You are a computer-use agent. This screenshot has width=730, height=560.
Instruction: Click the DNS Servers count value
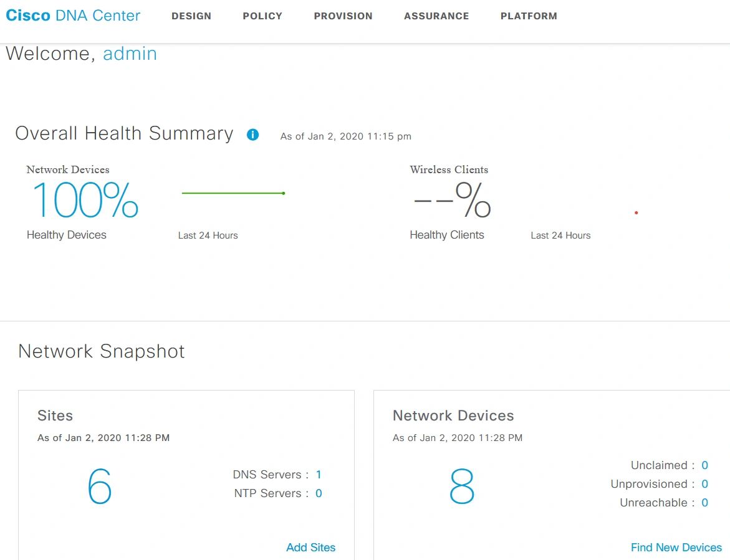pos(319,475)
